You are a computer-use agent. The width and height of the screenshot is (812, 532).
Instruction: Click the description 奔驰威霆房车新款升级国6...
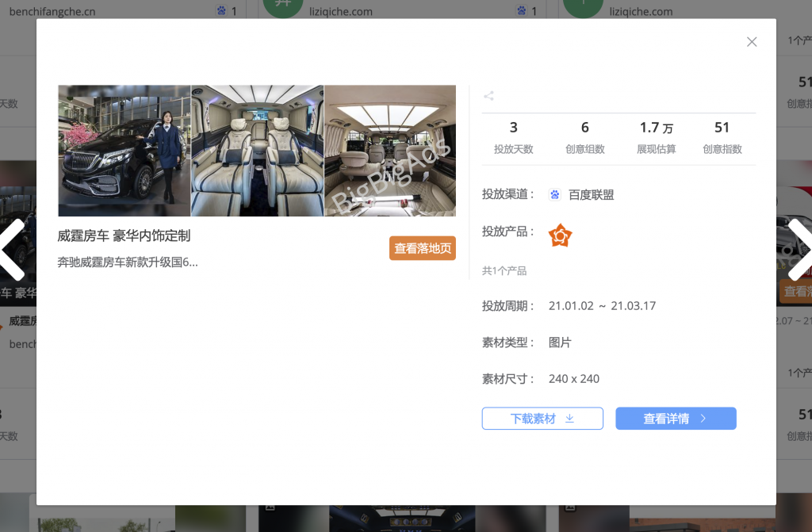tap(128, 262)
